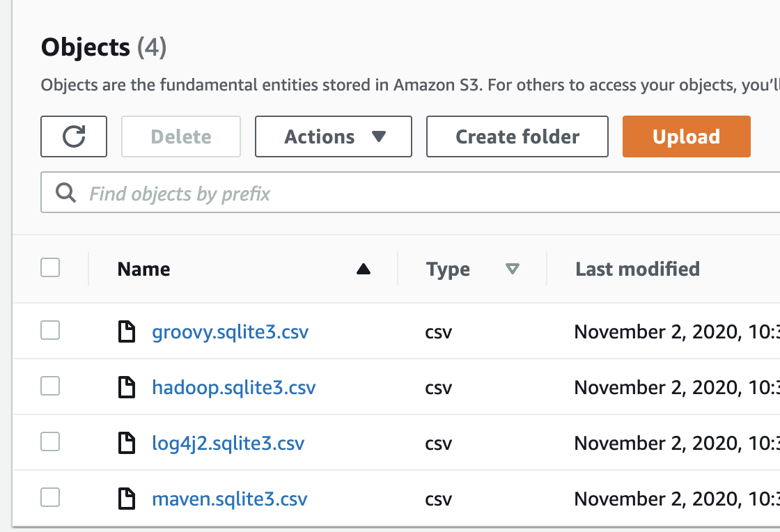Viewport: 780px width, 532px height.
Task: Tick the select-all objects checkbox
Action: click(50, 268)
